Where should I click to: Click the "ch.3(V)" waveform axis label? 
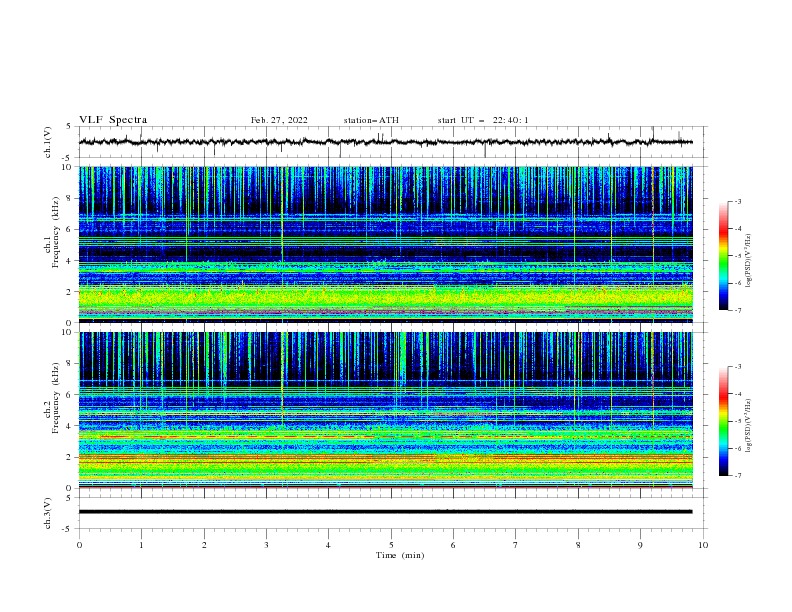point(48,513)
